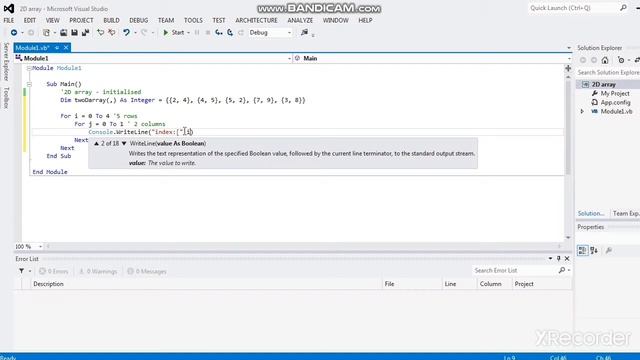This screenshot has height=360, width=640.
Task: Click the Step Into debug icon
Action: tap(219, 33)
